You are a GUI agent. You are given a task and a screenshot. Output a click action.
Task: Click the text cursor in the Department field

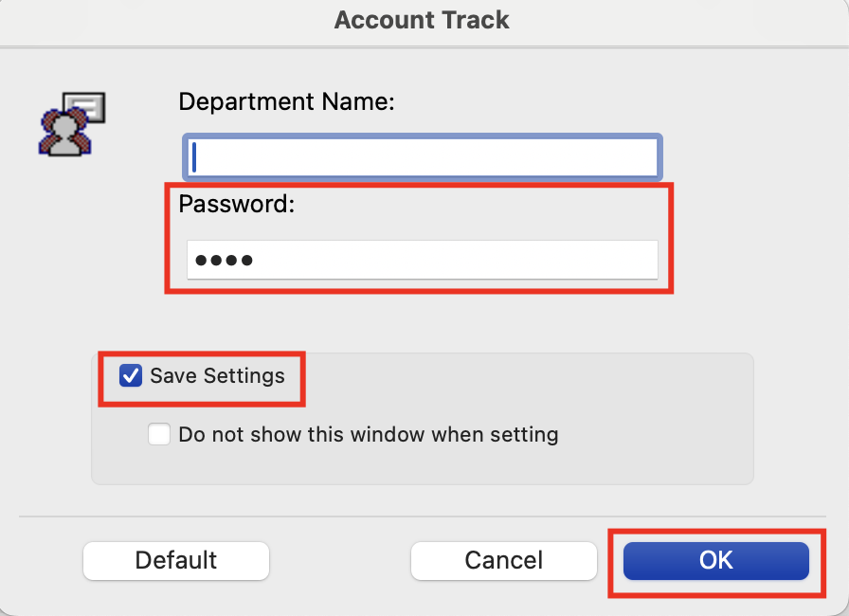pyautogui.click(x=193, y=157)
